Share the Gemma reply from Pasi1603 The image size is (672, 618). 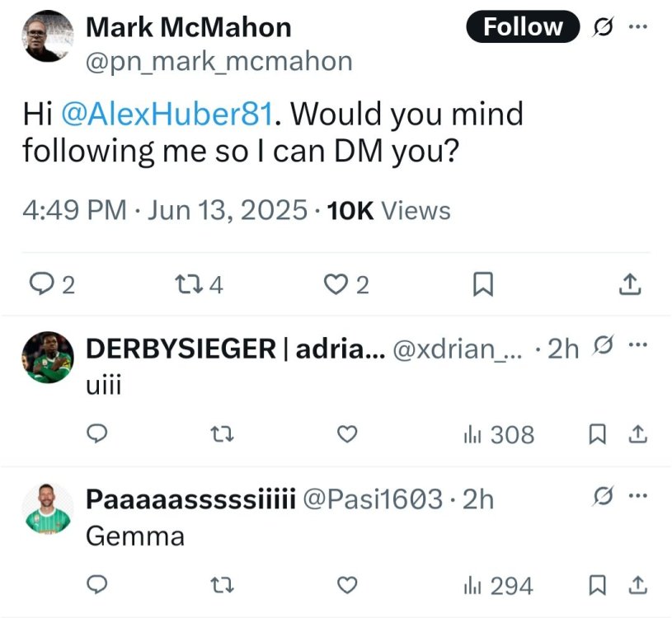(638, 585)
